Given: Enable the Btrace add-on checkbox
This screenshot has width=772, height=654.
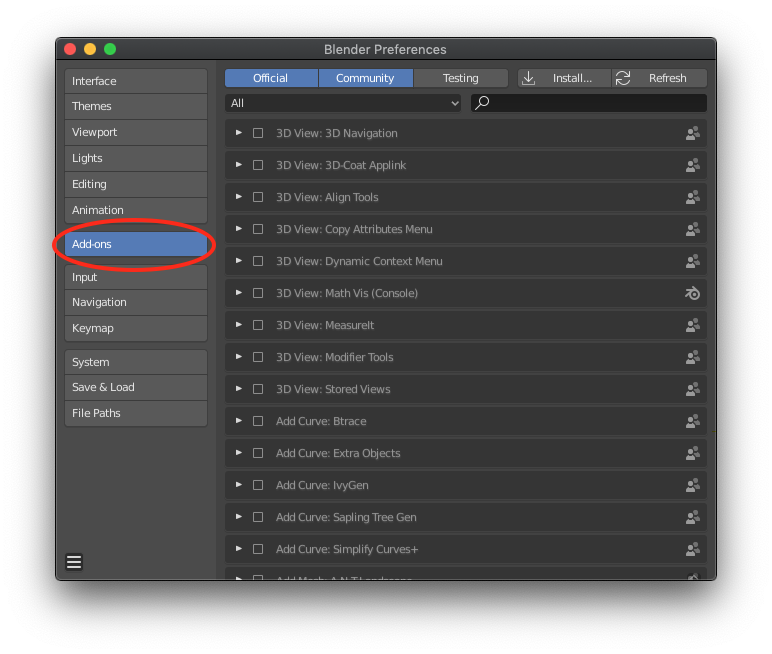Looking at the screenshot, I should (258, 421).
